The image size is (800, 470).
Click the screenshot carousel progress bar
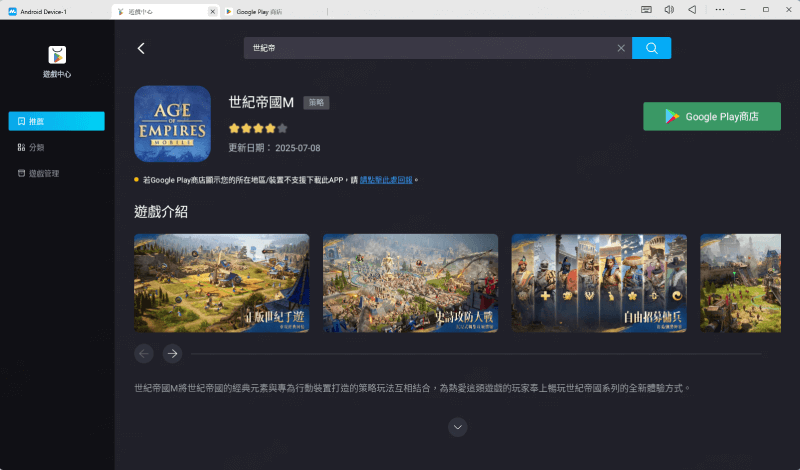point(476,353)
